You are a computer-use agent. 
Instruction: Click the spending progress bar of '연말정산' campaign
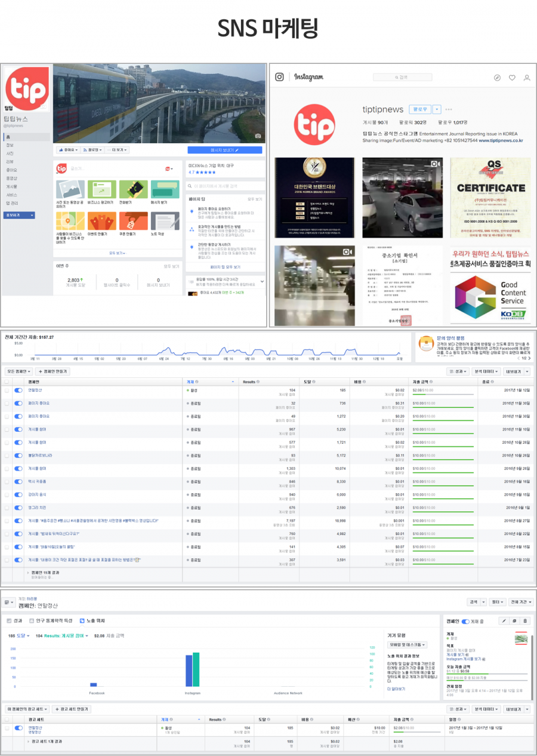click(x=443, y=395)
